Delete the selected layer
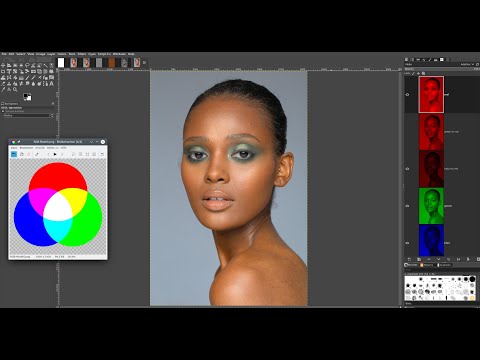 [478, 259]
